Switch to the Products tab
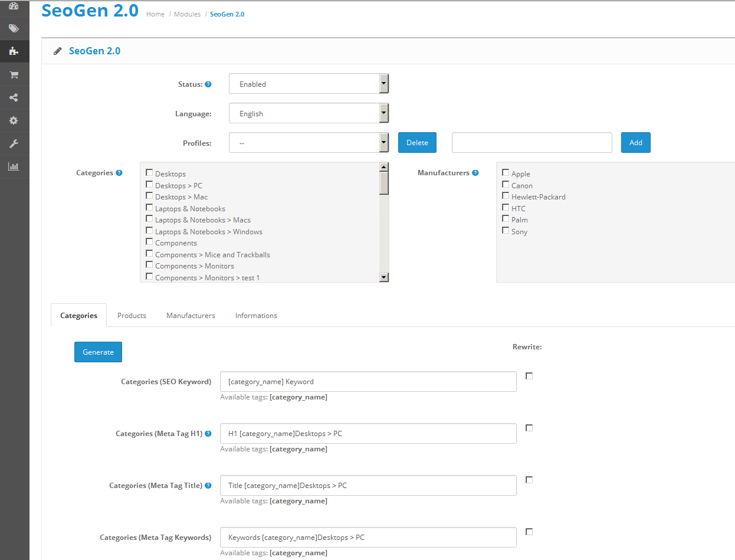This screenshot has width=735, height=560. pos(132,315)
